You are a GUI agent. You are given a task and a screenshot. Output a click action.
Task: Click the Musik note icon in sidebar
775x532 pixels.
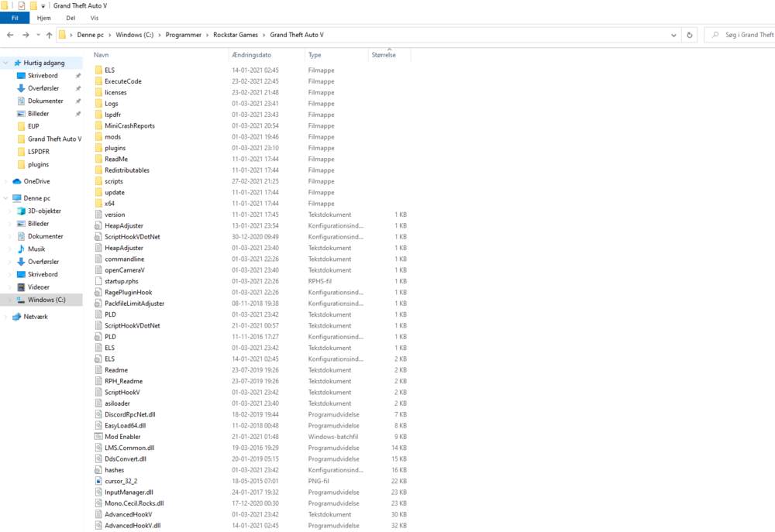click(x=21, y=249)
